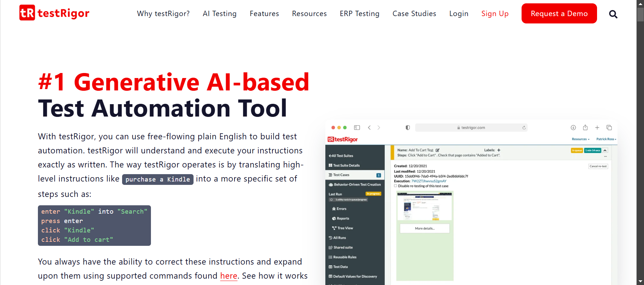Click the search magnifier icon in header

[x=613, y=14]
